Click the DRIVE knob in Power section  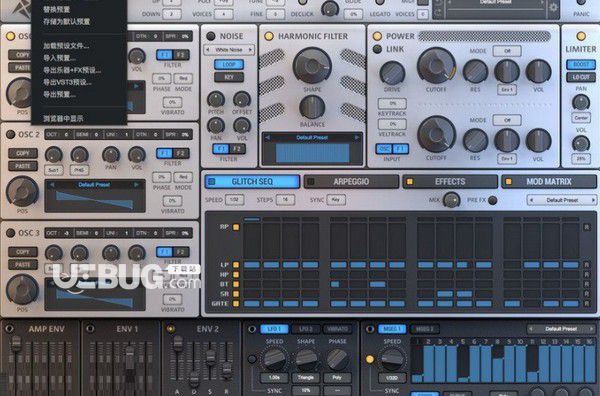(x=392, y=72)
